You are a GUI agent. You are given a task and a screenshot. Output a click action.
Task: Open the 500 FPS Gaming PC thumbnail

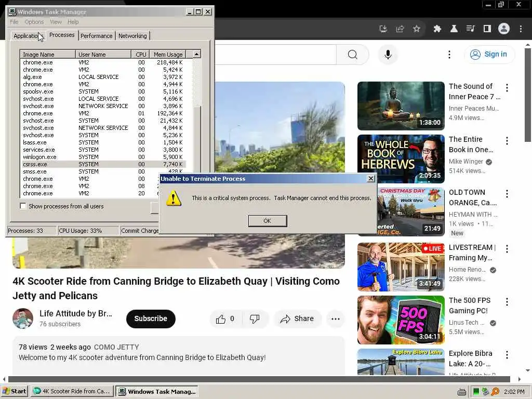point(401,320)
